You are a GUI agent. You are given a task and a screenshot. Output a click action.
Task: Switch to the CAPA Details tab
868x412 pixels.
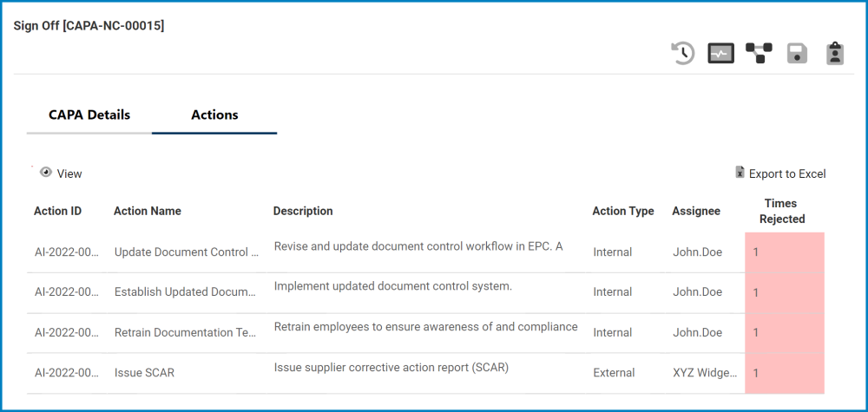(89, 114)
